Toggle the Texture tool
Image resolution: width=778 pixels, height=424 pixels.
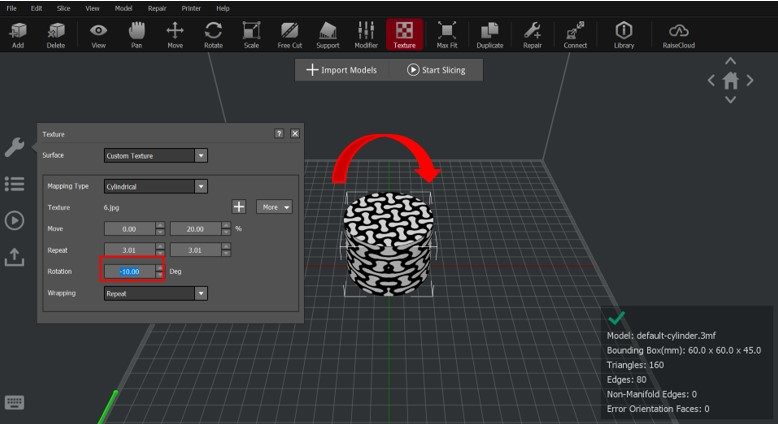pyautogui.click(x=404, y=35)
